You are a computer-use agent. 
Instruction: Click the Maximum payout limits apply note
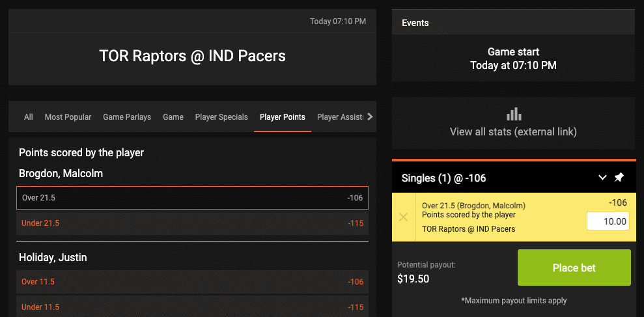point(513,301)
